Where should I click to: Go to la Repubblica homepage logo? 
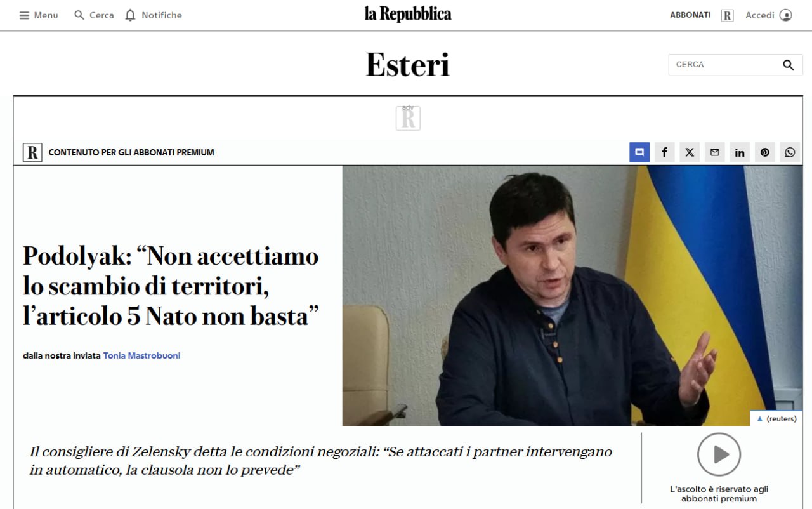[407, 15]
